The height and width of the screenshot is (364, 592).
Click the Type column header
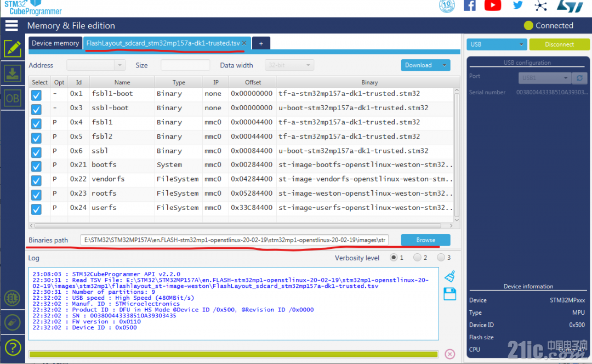tap(179, 82)
